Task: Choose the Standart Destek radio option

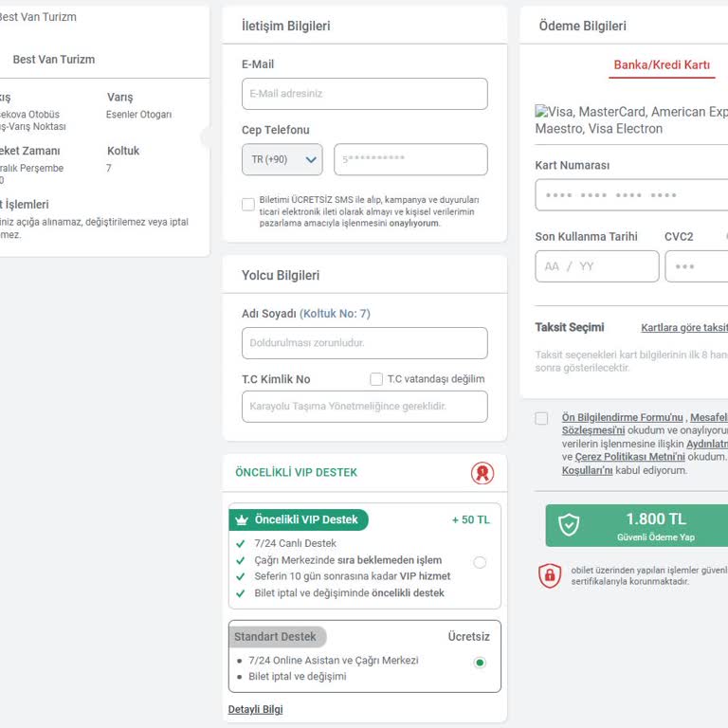Action: click(x=480, y=662)
